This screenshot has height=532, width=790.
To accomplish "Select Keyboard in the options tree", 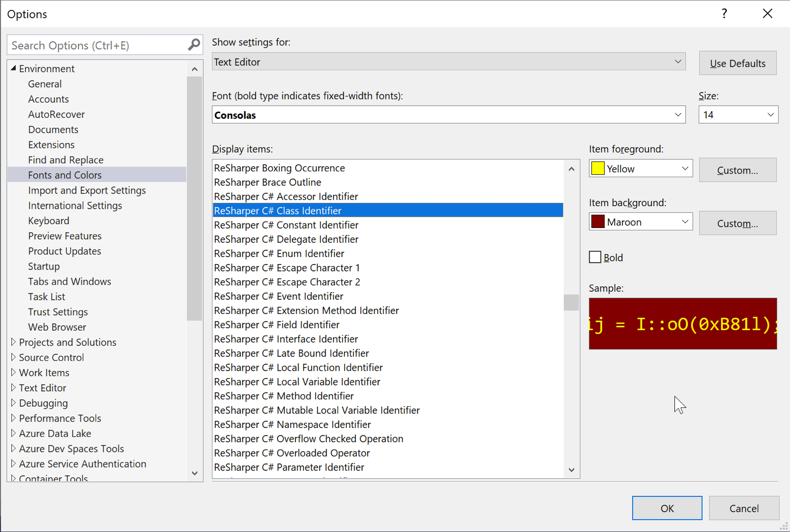I will (48, 221).
